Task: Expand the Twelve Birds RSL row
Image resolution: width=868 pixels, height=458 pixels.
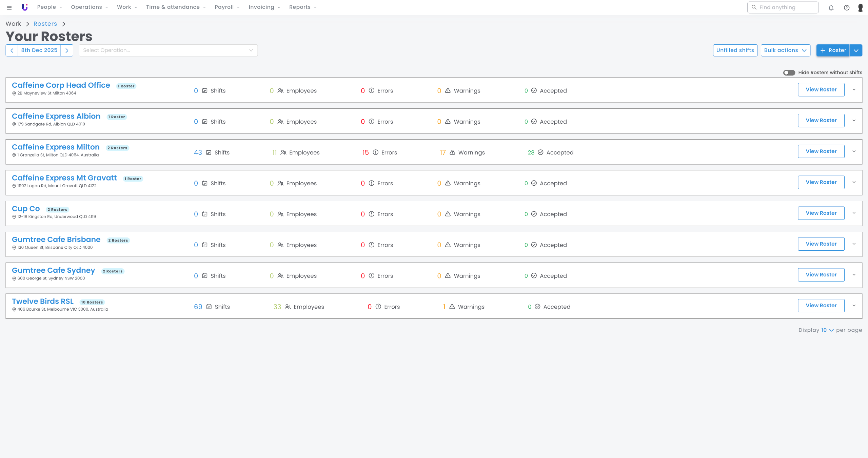Action: tap(854, 306)
